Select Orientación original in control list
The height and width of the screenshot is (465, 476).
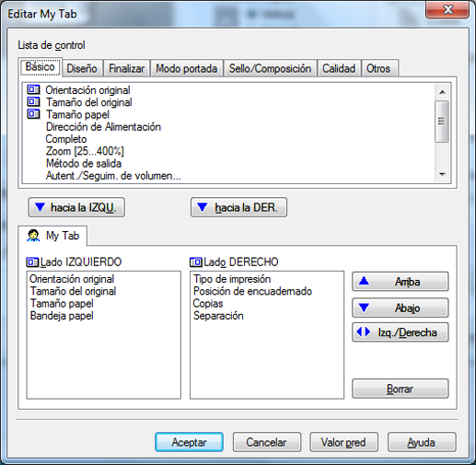coord(87,90)
